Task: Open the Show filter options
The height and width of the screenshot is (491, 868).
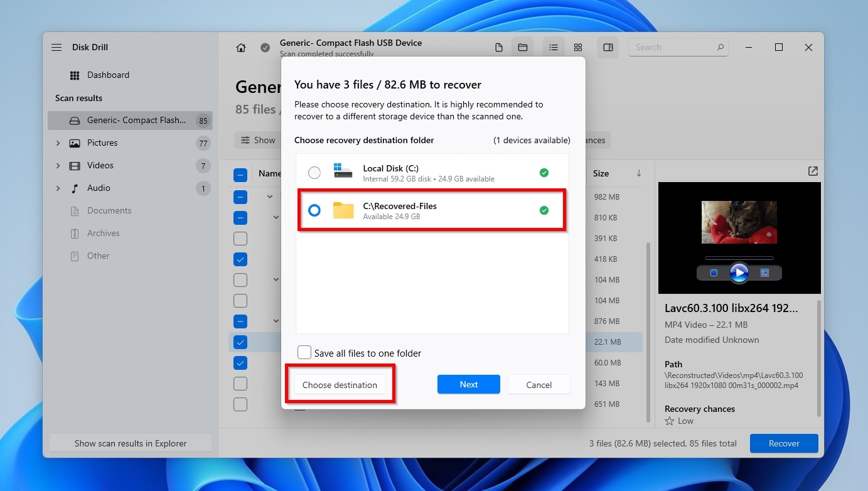Action: (x=258, y=140)
